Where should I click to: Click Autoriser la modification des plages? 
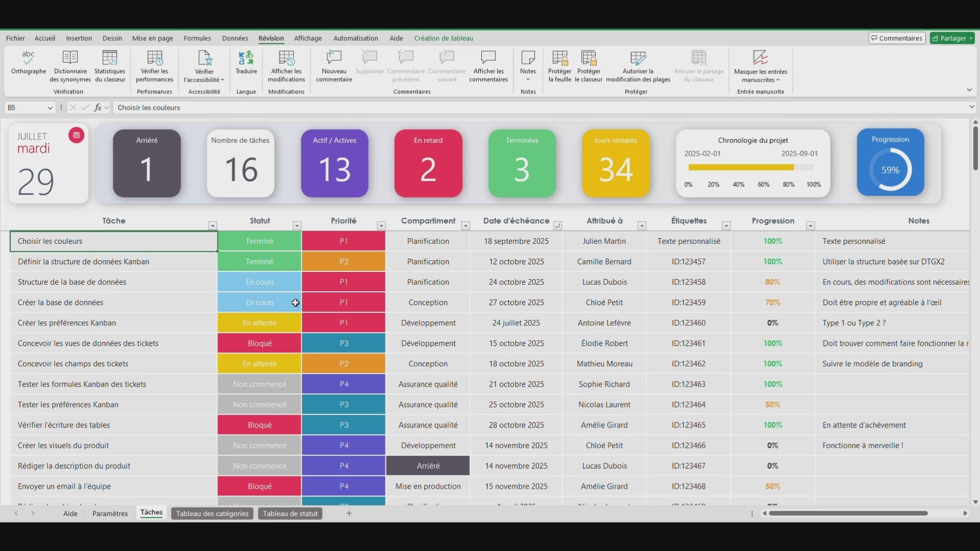click(638, 66)
